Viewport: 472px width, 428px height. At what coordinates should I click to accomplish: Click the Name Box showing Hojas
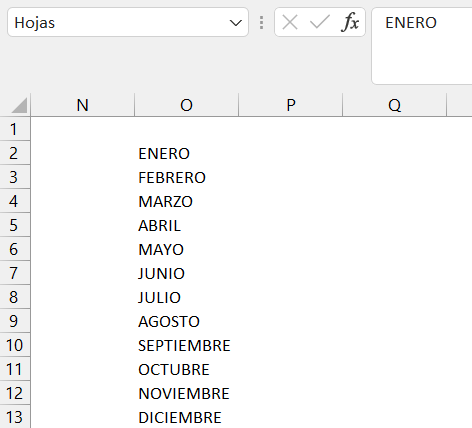[x=128, y=22]
